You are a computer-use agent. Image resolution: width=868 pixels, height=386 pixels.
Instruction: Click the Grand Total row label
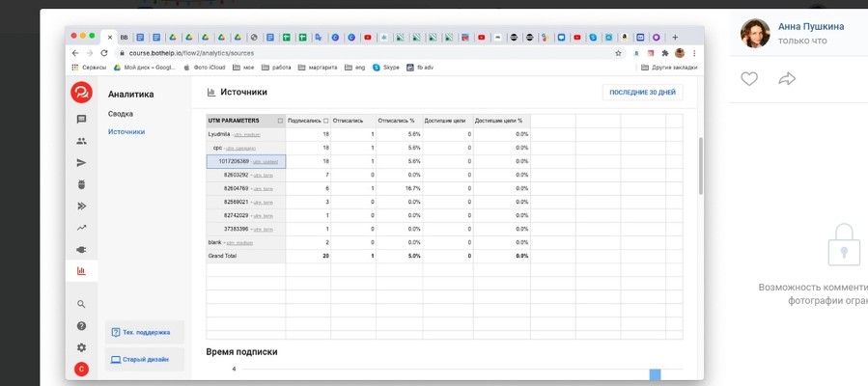222,256
